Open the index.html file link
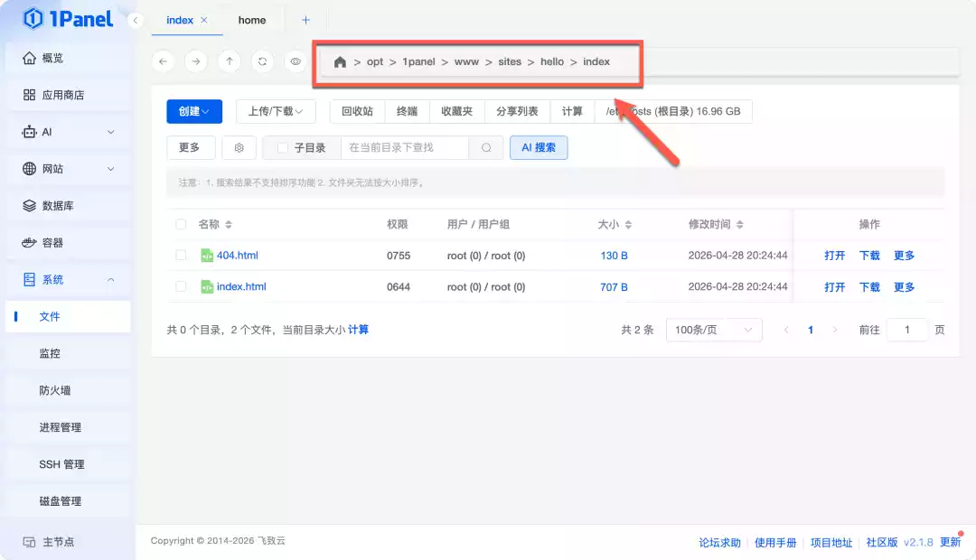Screen dimensions: 976x560 (239, 286)
